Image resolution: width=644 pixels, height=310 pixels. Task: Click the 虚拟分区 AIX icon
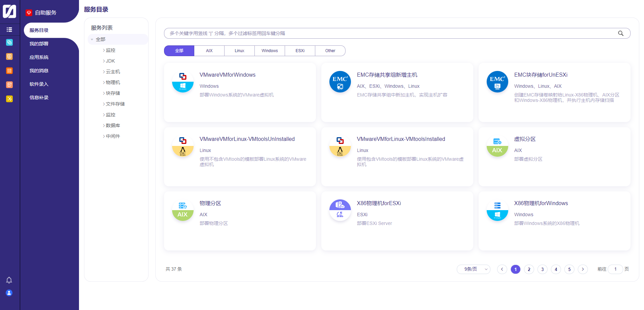coord(497,146)
